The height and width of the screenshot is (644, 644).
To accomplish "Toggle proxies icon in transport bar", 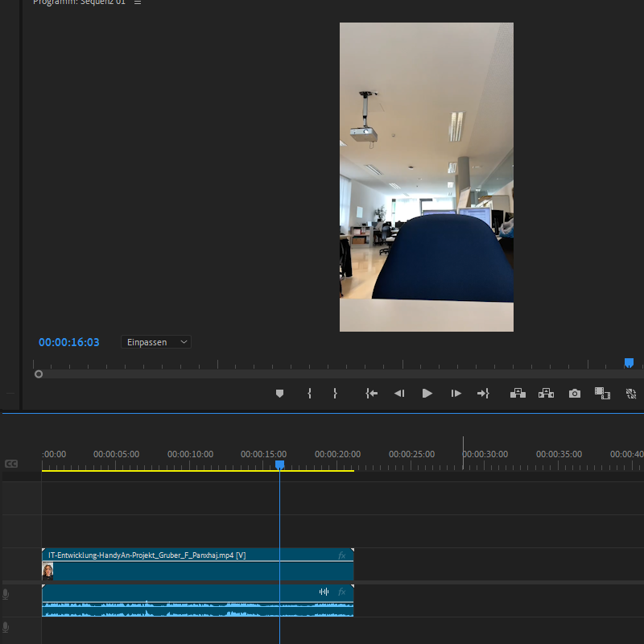I will pos(631,394).
